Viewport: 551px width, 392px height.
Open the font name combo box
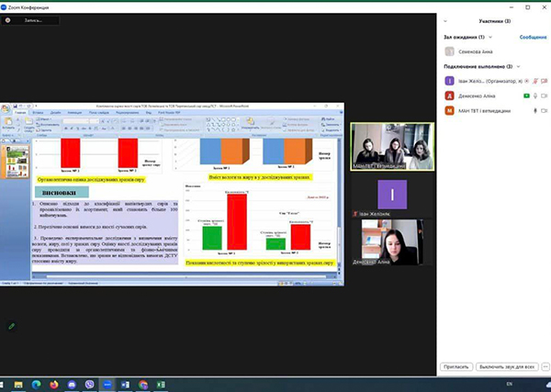75,121
